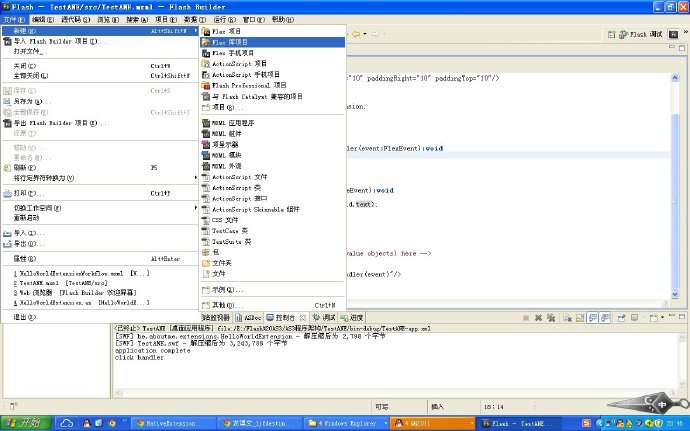
Task: Select MXML 组件
Action: [272, 133]
